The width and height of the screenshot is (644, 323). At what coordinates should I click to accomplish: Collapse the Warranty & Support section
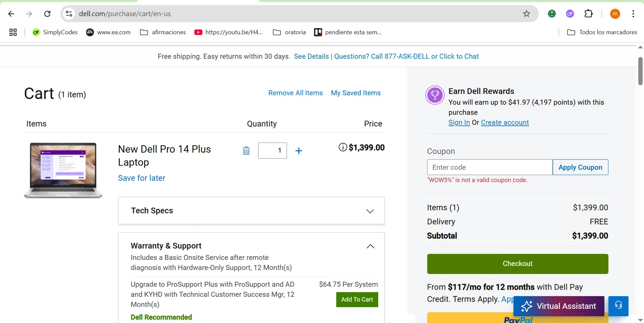370,246
